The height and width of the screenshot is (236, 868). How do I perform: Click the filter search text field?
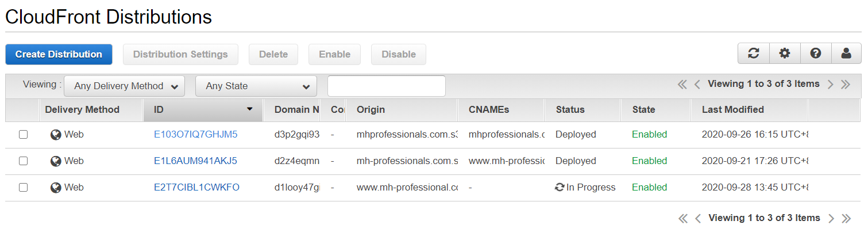tap(387, 86)
